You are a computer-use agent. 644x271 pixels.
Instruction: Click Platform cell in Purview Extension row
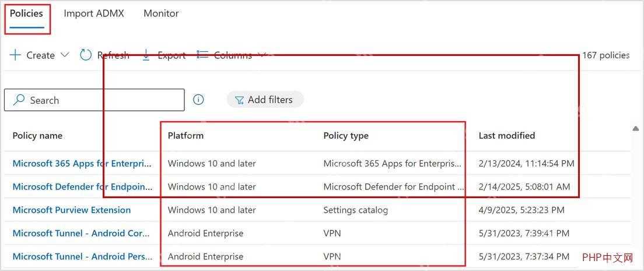click(x=212, y=210)
